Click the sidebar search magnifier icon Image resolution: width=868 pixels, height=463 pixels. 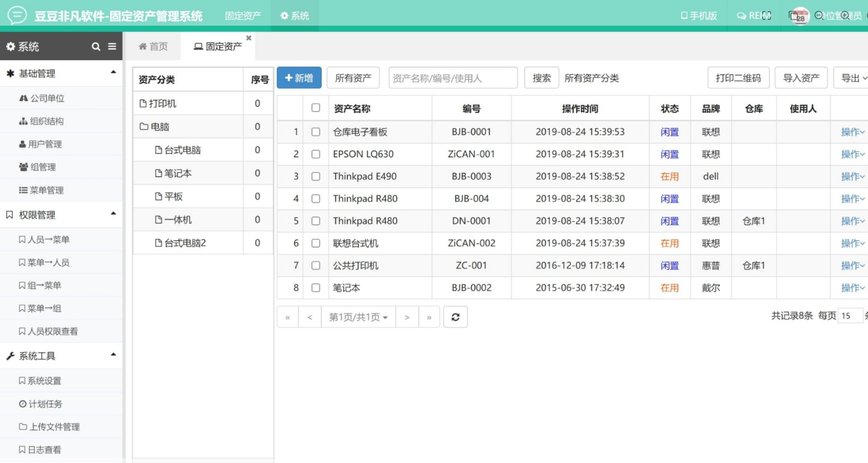(95, 47)
